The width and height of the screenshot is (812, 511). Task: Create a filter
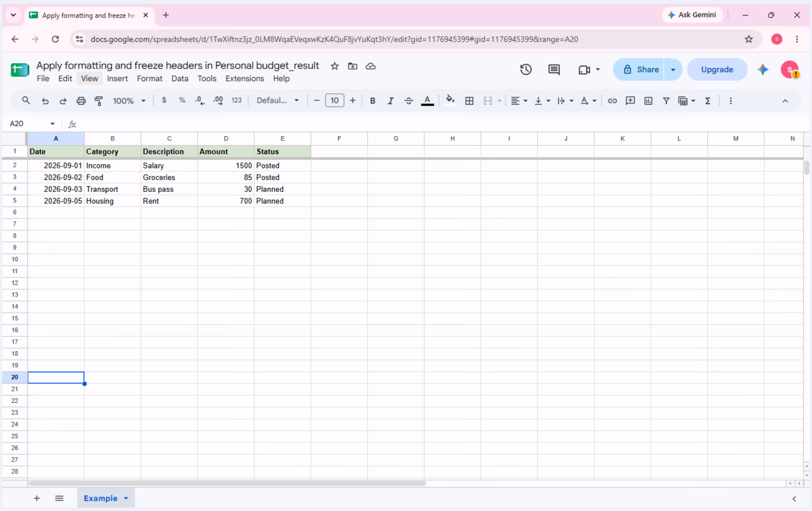(x=666, y=101)
